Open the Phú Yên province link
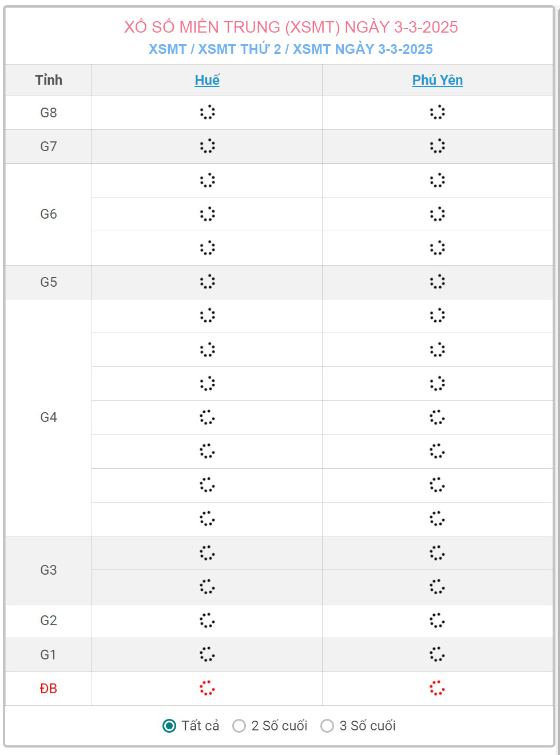 [438, 80]
